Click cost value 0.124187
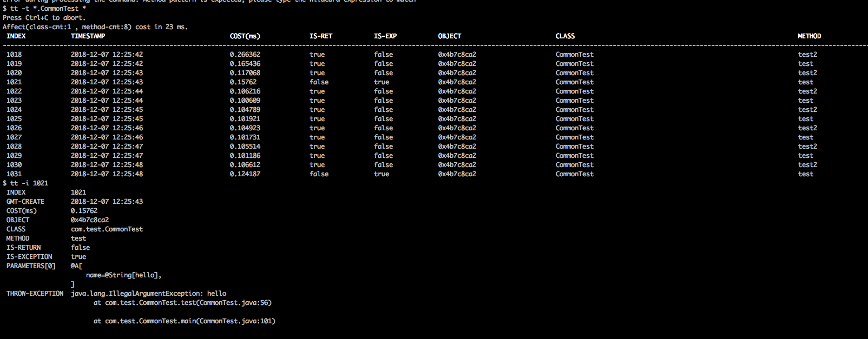This screenshot has width=868, height=339. [x=245, y=174]
